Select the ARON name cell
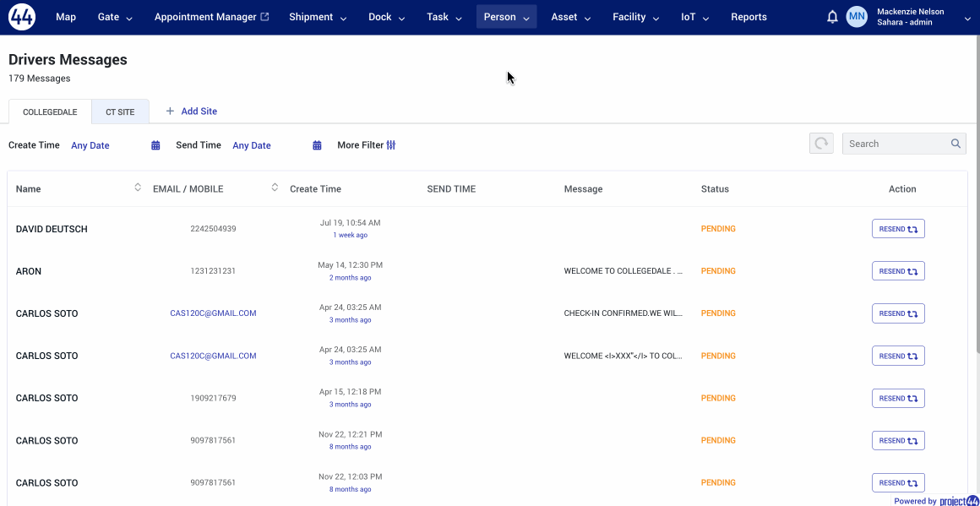The image size is (980, 506). pyautogui.click(x=29, y=271)
